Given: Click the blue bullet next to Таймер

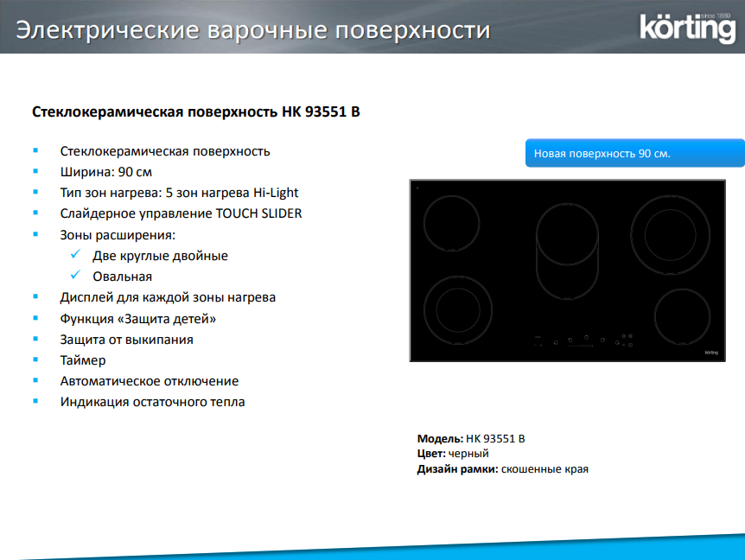Looking at the screenshot, I should (x=35, y=360).
